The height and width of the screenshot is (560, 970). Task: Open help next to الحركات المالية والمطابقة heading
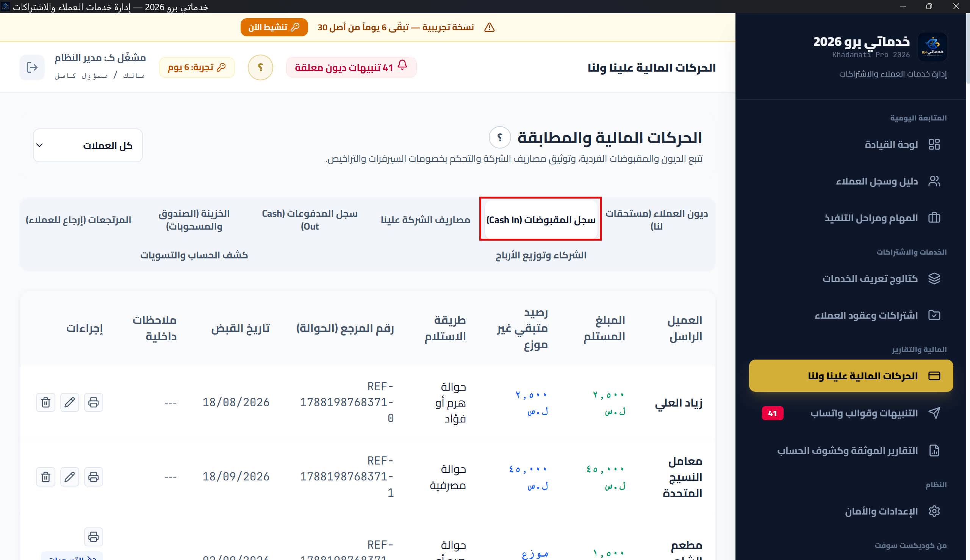click(500, 137)
